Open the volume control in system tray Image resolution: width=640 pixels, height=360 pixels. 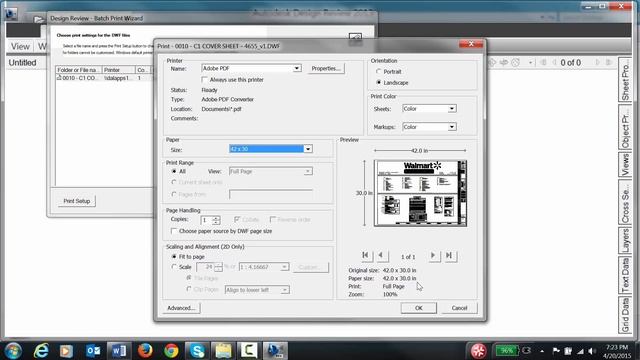click(x=592, y=351)
